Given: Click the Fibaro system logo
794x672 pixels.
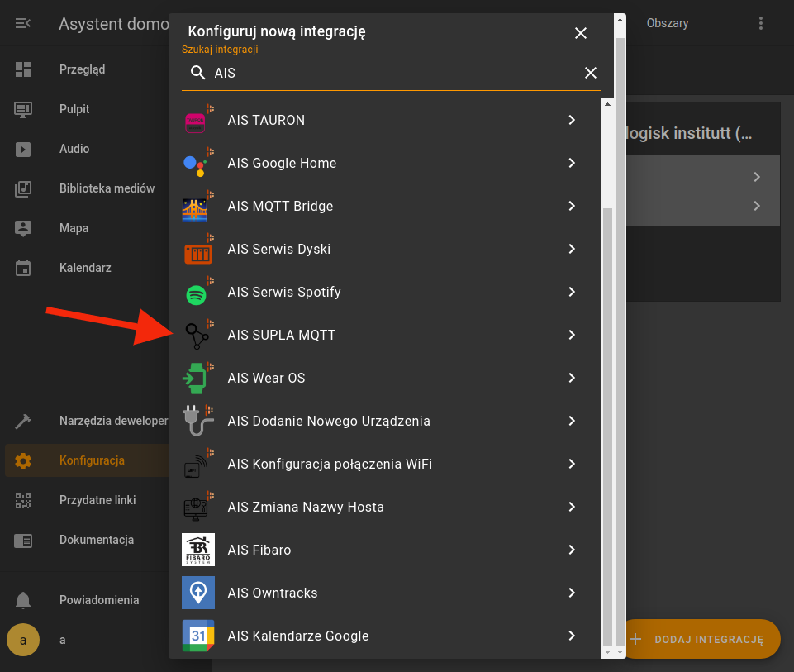Looking at the screenshot, I should [198, 550].
